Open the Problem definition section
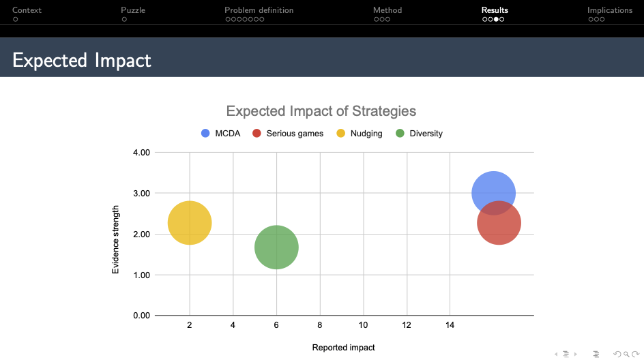Viewport: 644px width, 362px height. pyautogui.click(x=259, y=10)
